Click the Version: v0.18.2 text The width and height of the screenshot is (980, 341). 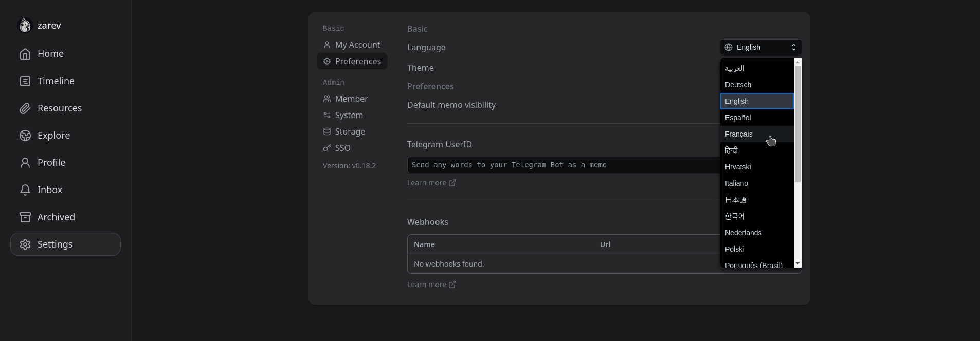coord(349,166)
